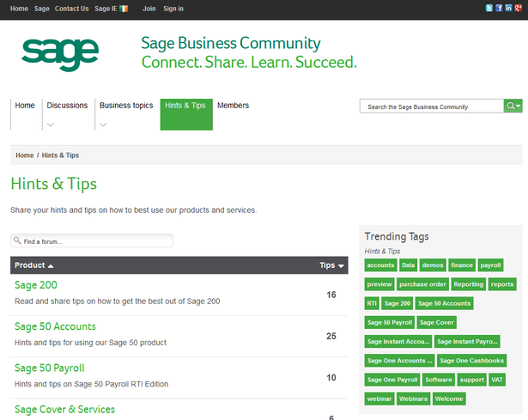Screen dimensions: 528x420
Task: Switch to the Hints & Tips tab
Action: pyautogui.click(x=186, y=114)
